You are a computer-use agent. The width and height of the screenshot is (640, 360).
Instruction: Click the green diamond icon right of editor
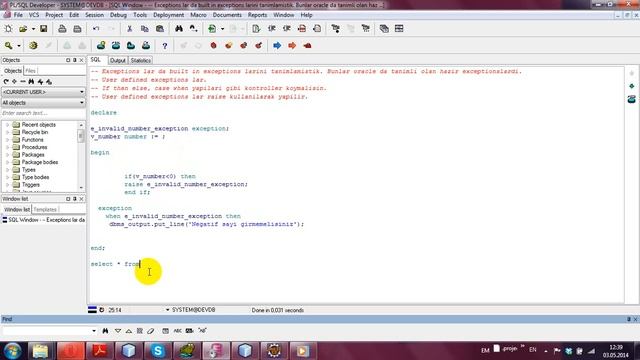click(631, 86)
